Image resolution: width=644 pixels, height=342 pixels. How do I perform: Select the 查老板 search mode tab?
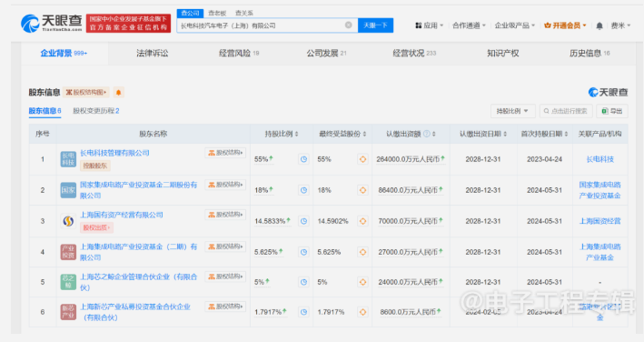point(217,13)
